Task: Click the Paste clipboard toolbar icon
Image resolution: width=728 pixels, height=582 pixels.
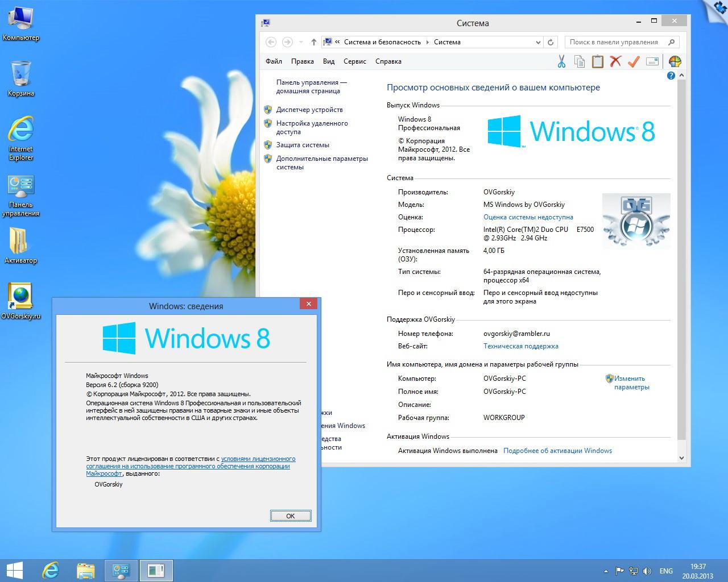Action: coord(597,61)
